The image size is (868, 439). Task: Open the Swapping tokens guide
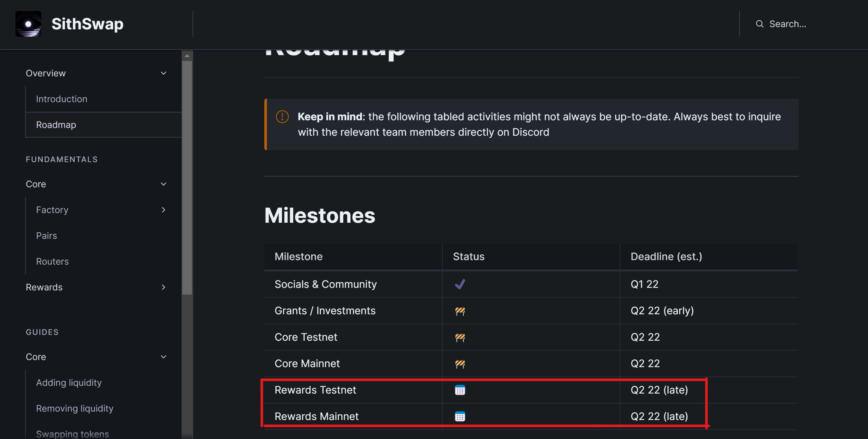click(x=72, y=434)
